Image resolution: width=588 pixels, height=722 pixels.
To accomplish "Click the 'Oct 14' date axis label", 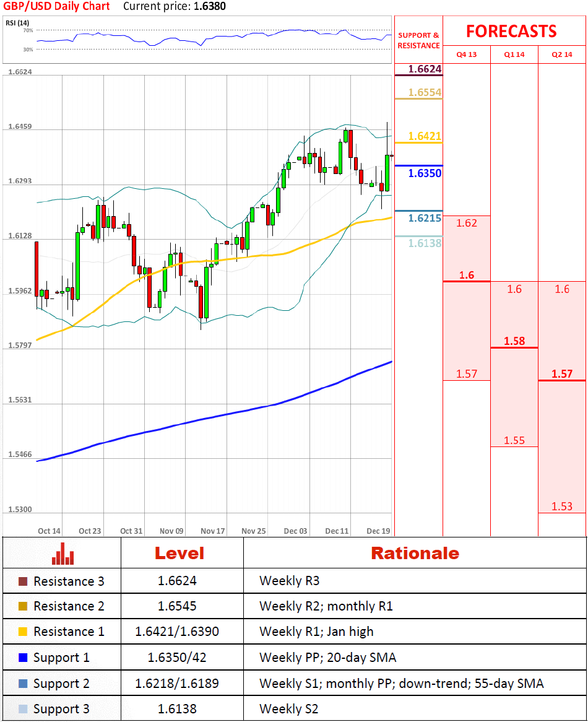I will 50,531.
